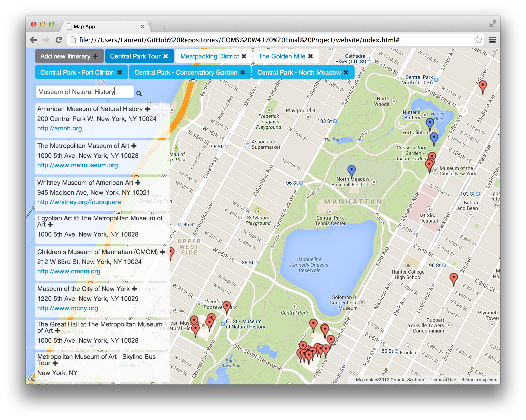Click the Museum of Natural History search field
The height and width of the screenshot is (420, 526).
point(84,92)
